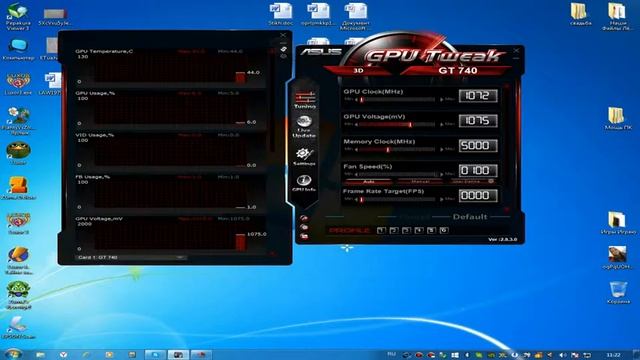The image size is (640, 360).
Task: Click the GPU Clock slider handle
Action: point(362,99)
